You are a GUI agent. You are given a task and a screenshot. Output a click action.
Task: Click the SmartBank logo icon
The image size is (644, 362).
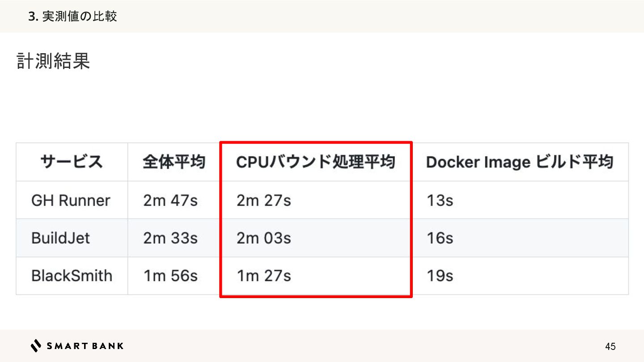[36, 345]
